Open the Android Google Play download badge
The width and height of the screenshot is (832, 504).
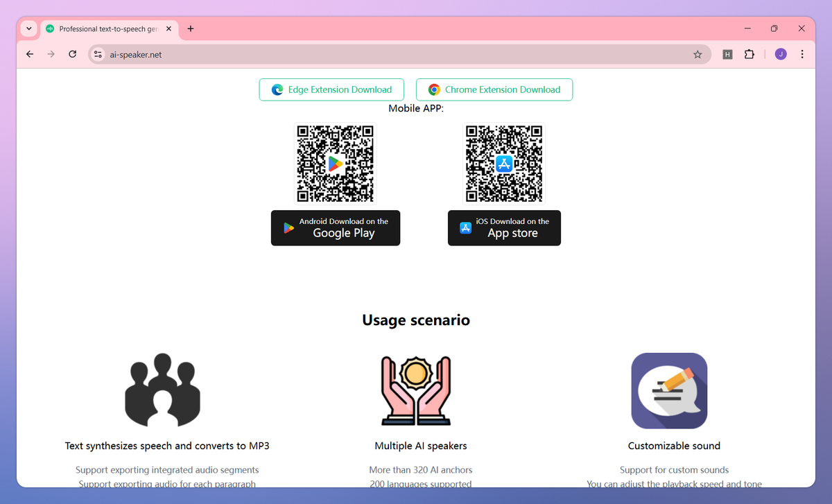point(336,228)
